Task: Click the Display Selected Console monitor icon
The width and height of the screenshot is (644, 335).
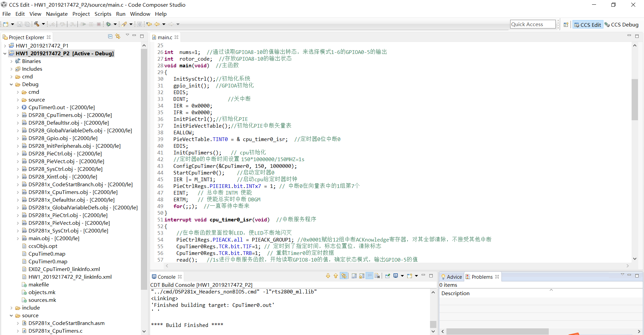Action: click(396, 276)
